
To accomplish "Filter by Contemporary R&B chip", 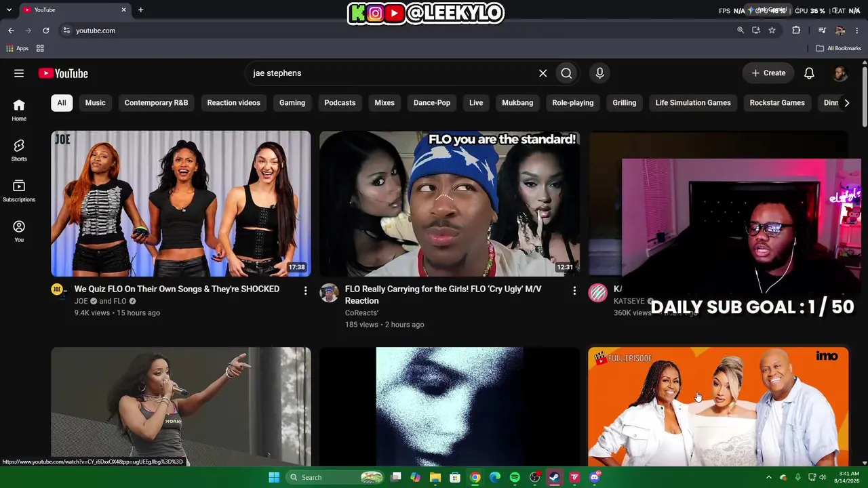I will point(156,103).
